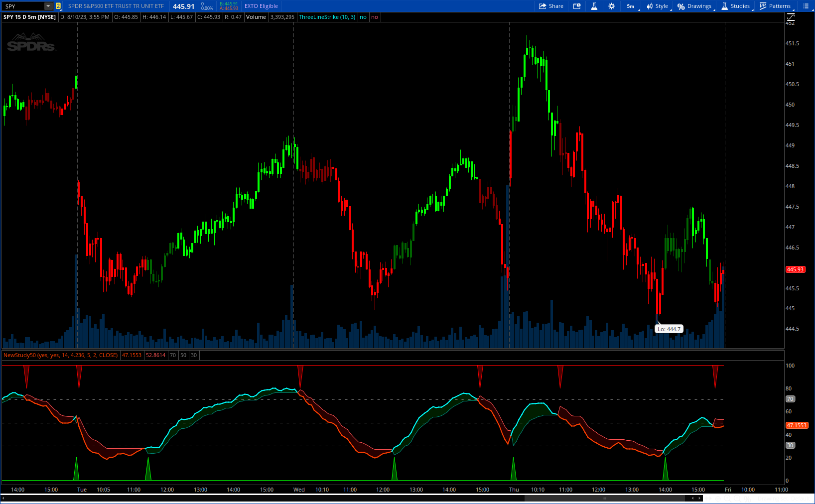Click the green signal arrow at Thu open
Image resolution: width=815 pixels, height=504 pixels.
click(x=514, y=469)
